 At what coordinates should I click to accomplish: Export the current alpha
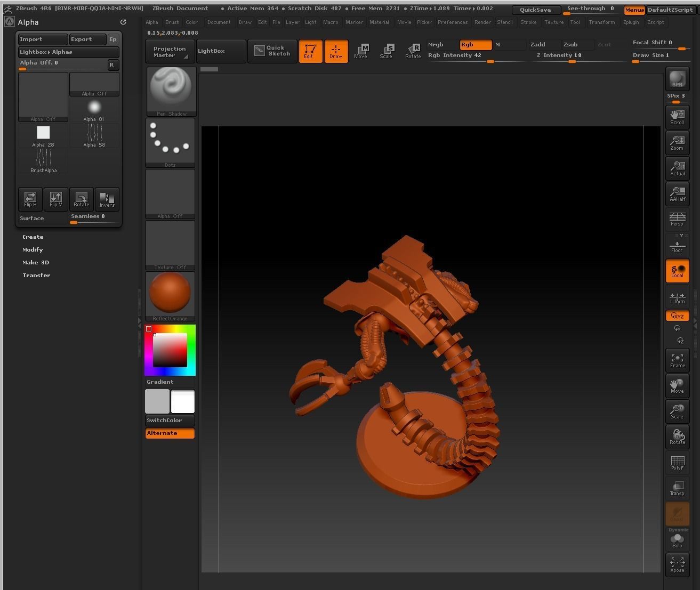tap(88, 39)
